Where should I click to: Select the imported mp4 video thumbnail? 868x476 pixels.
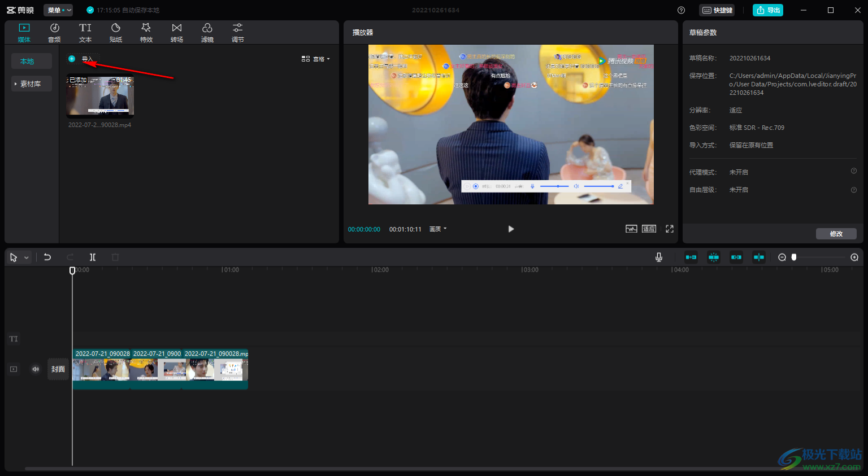coord(100,95)
